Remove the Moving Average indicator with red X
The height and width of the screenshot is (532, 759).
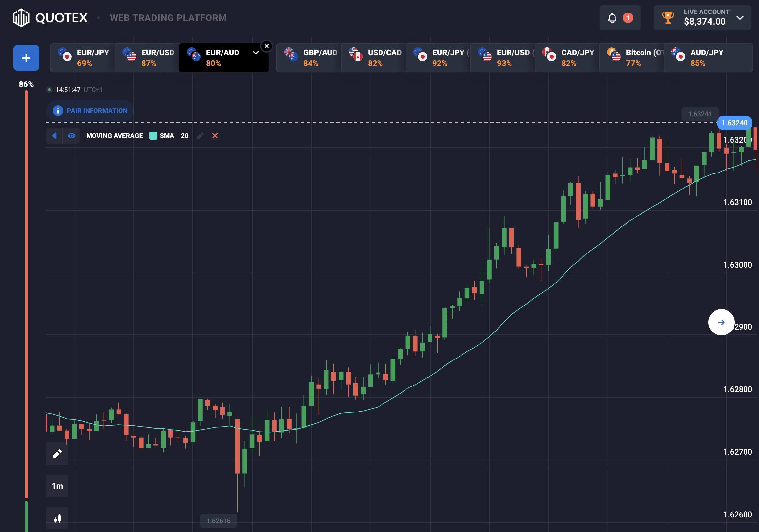pyautogui.click(x=215, y=136)
